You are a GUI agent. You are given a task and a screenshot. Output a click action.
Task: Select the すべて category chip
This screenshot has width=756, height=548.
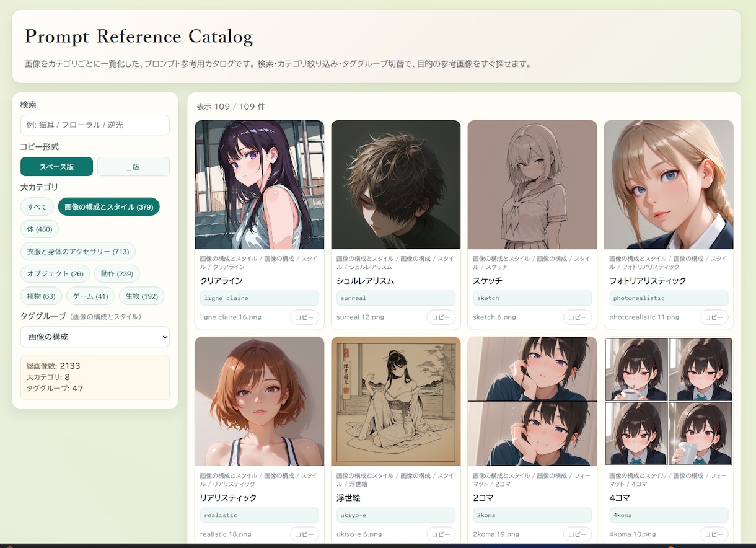37,207
